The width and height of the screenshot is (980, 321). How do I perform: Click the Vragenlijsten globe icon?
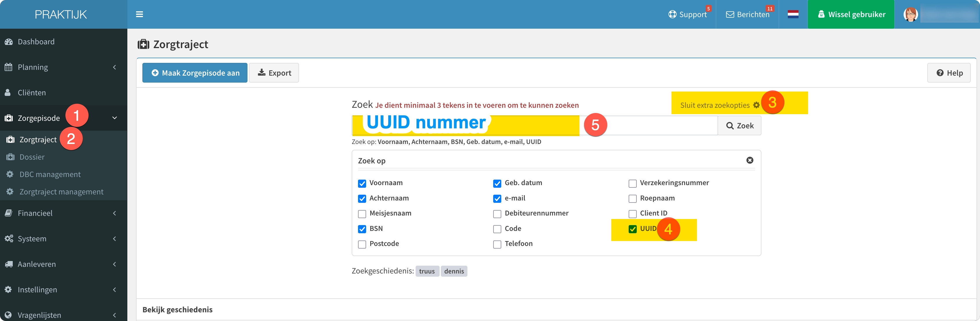coord(8,315)
